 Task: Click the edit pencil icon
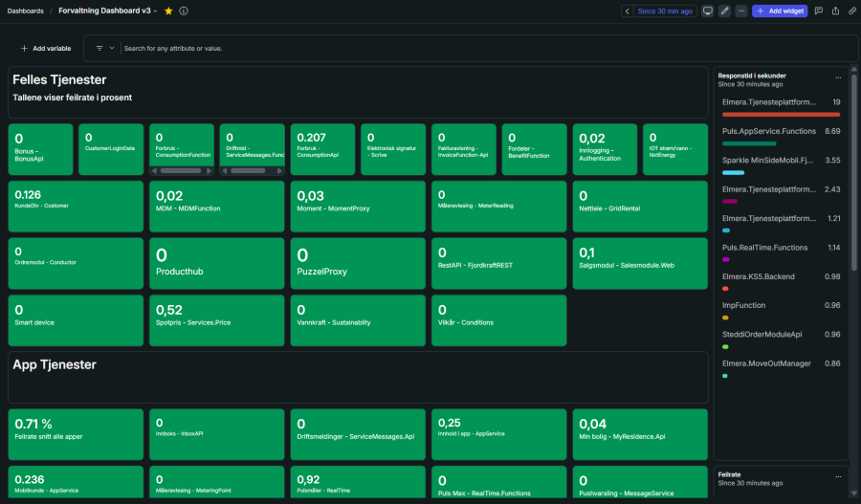click(725, 11)
